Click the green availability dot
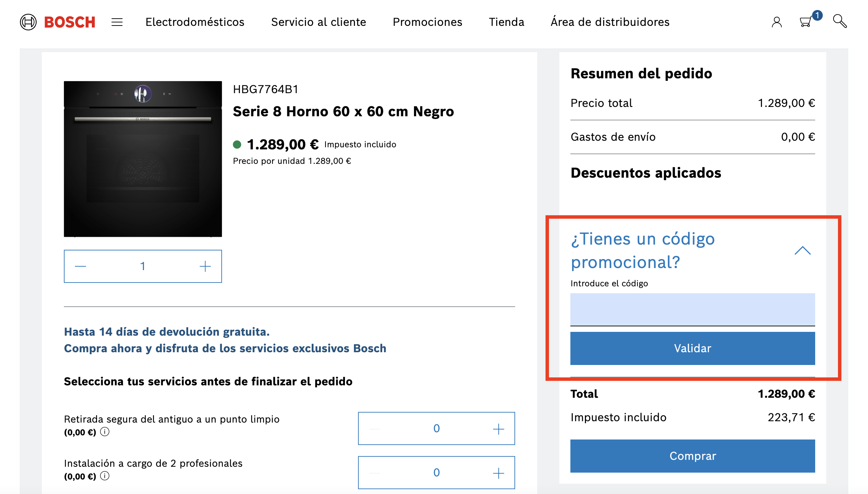This screenshot has height=494, width=868. [237, 145]
